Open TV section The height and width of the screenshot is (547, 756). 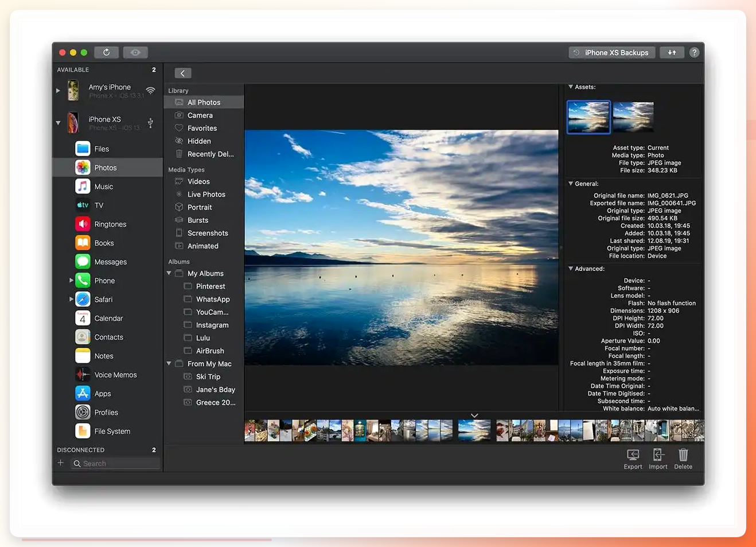(x=108, y=205)
